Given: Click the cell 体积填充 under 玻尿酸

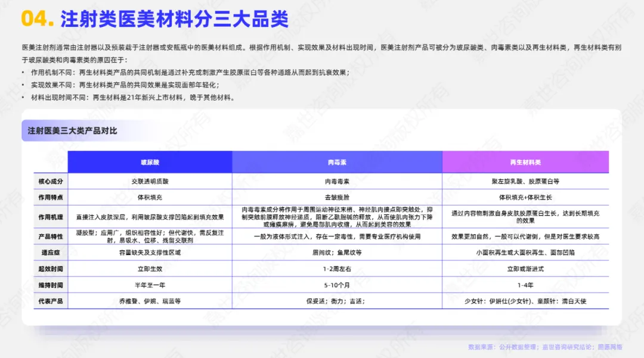Looking at the screenshot, I should coord(150,197).
